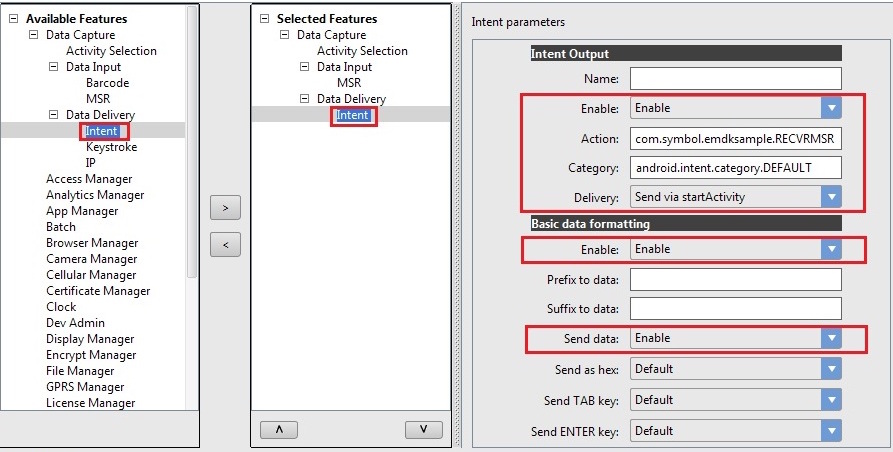893x452 pixels.
Task: Click the Available Features list scrollbar
Action: 192,150
